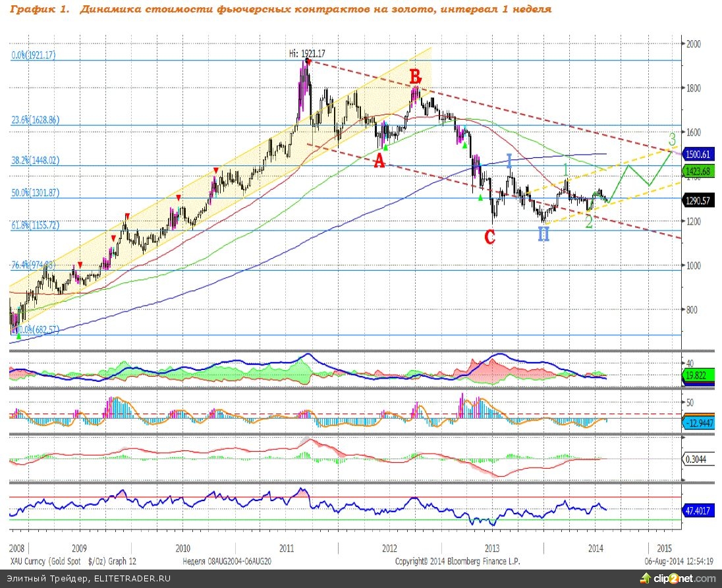The image size is (722, 588).
Task: Select the blue Roman numeral II label
Action: point(543,233)
